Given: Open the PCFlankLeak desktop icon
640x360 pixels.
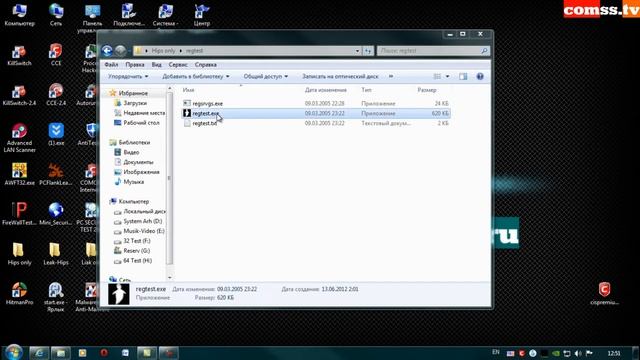Looking at the screenshot, I should [x=56, y=174].
